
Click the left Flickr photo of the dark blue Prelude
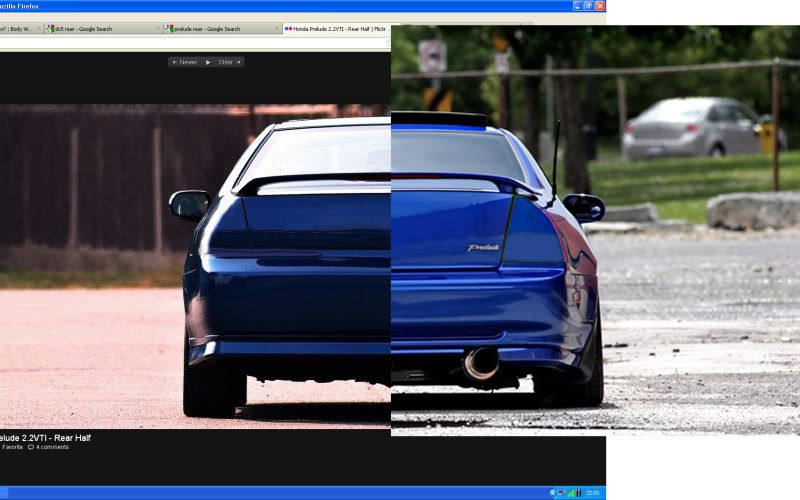[195, 266]
